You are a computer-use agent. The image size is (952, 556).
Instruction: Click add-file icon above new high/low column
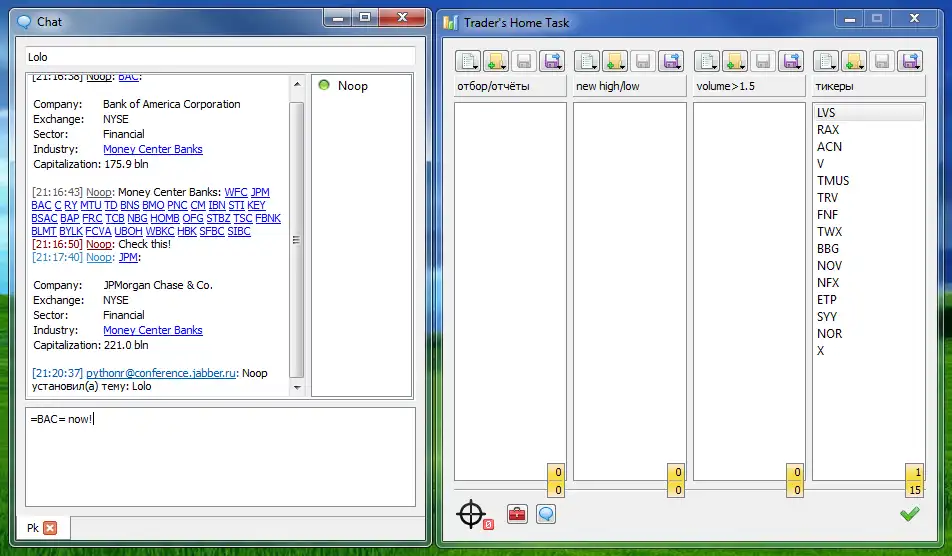(615, 61)
